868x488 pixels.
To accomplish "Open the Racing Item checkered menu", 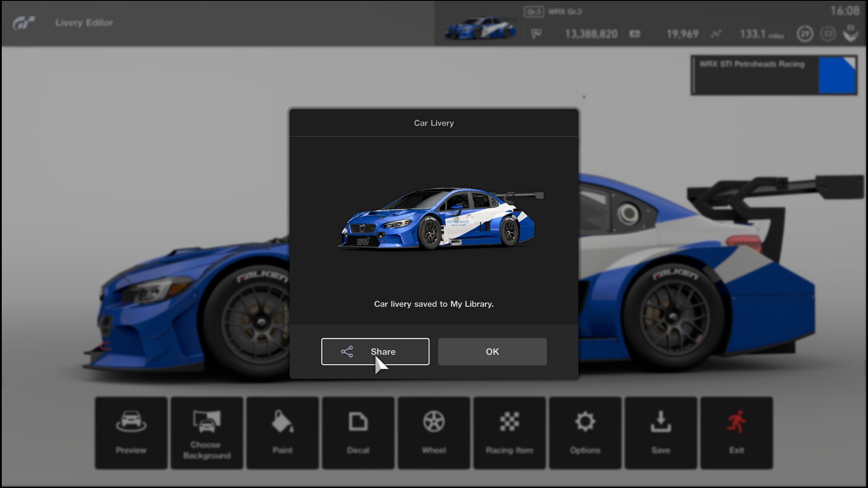I will click(x=509, y=432).
